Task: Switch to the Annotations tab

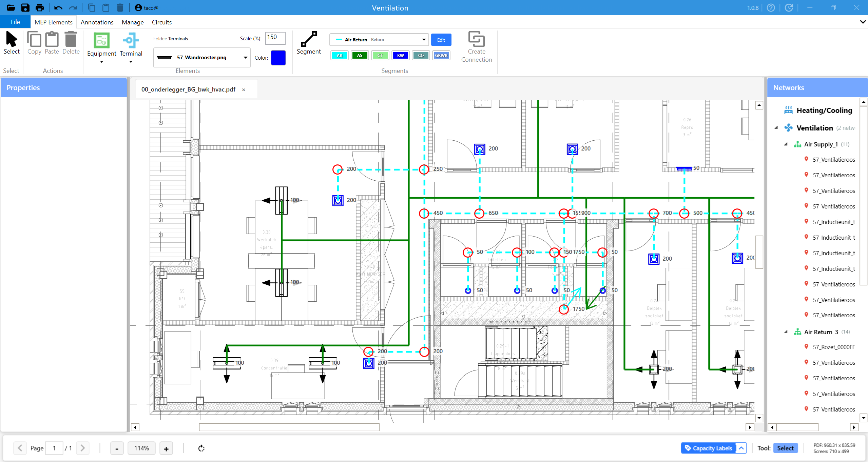Action: click(97, 22)
